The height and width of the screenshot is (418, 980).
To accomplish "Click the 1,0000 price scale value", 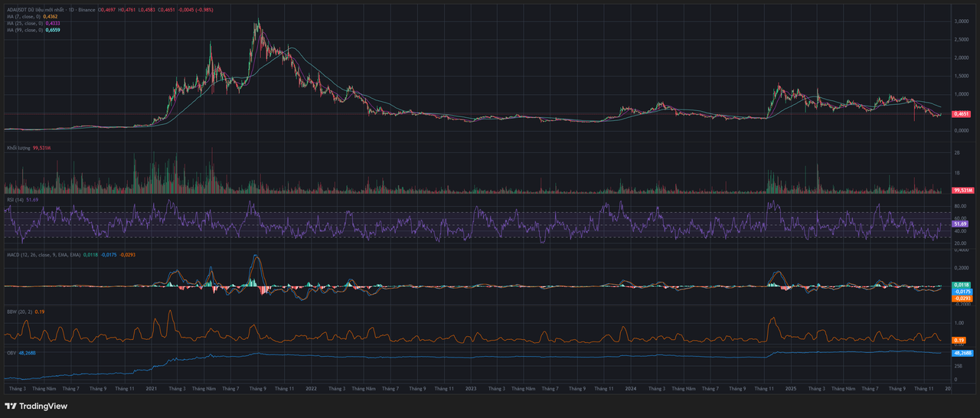I will click(x=962, y=94).
